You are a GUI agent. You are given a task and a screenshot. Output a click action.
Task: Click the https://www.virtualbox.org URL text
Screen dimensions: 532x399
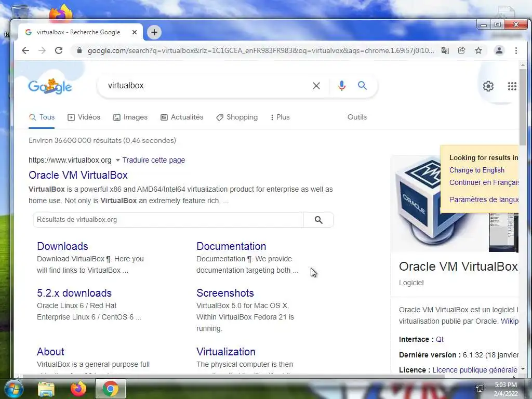(70, 160)
